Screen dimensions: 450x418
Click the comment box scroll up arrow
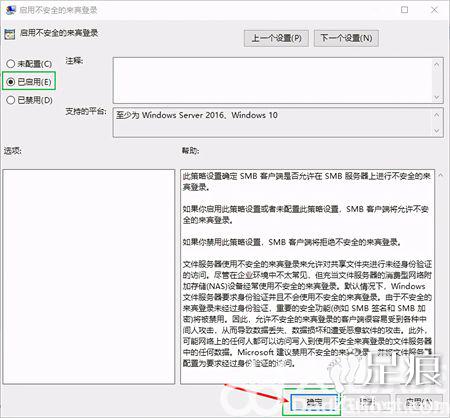437,64
